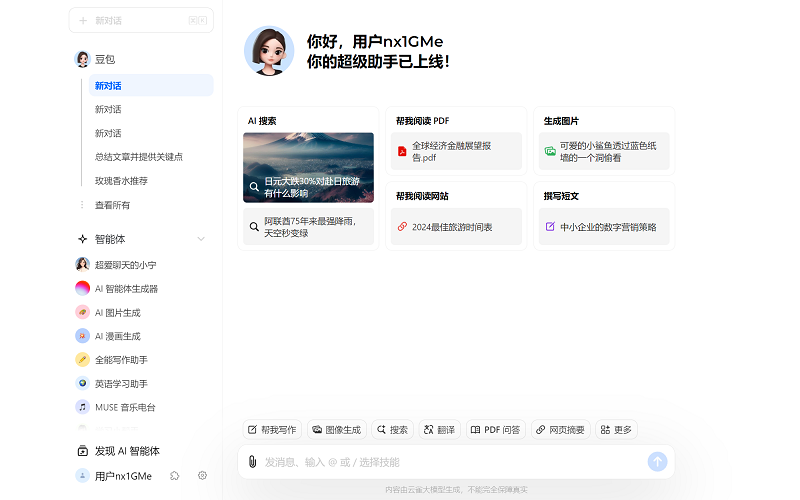This screenshot has width=800, height=500.
Task: Launch 全能写作助手 agent
Action: click(x=120, y=360)
